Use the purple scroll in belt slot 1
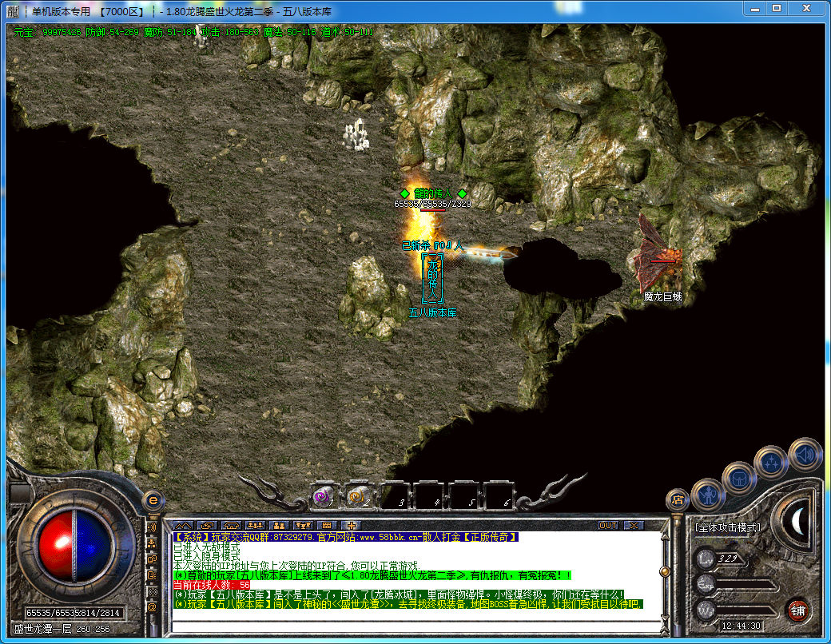Image resolution: width=831 pixels, height=644 pixels. [x=323, y=496]
